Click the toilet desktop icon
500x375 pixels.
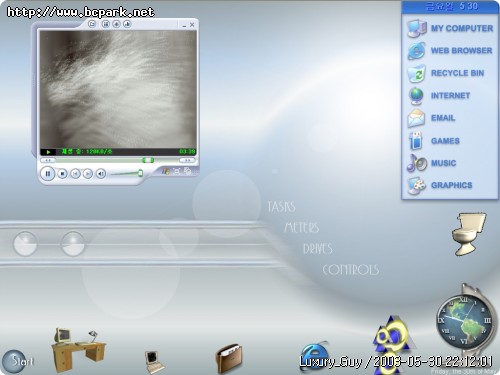[x=469, y=233]
